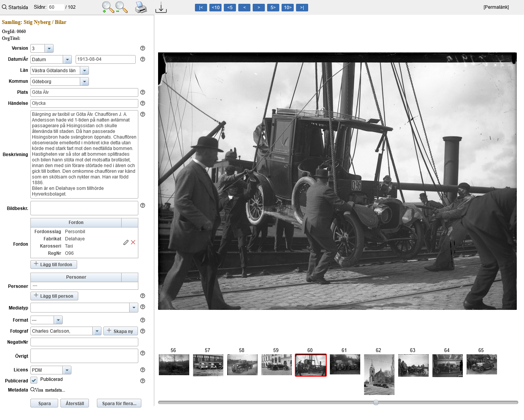Click the zoom in magnifier icon

(x=108, y=7)
